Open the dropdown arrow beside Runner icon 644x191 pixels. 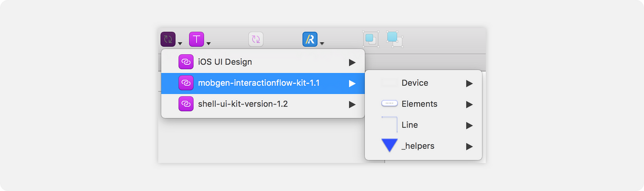coord(322,43)
